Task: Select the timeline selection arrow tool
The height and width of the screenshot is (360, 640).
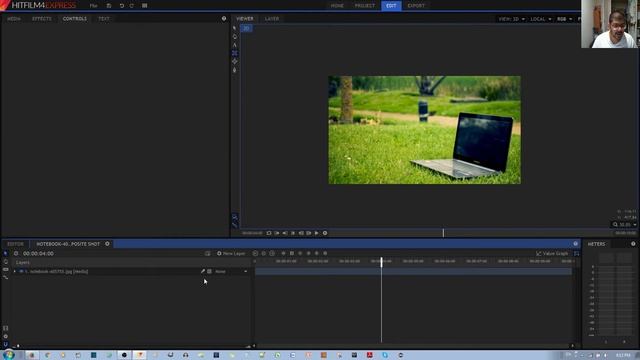Action: click(x=5, y=253)
